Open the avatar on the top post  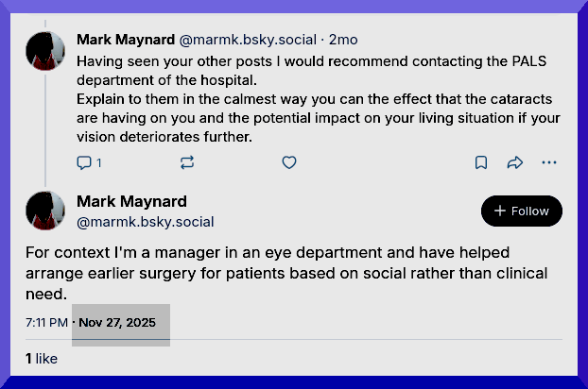pyautogui.click(x=45, y=52)
